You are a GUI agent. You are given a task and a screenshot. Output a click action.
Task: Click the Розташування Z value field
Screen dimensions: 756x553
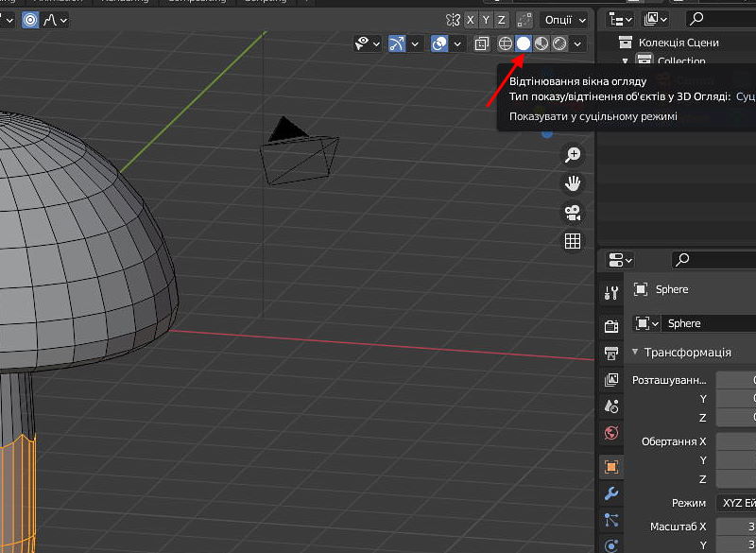coord(736,418)
